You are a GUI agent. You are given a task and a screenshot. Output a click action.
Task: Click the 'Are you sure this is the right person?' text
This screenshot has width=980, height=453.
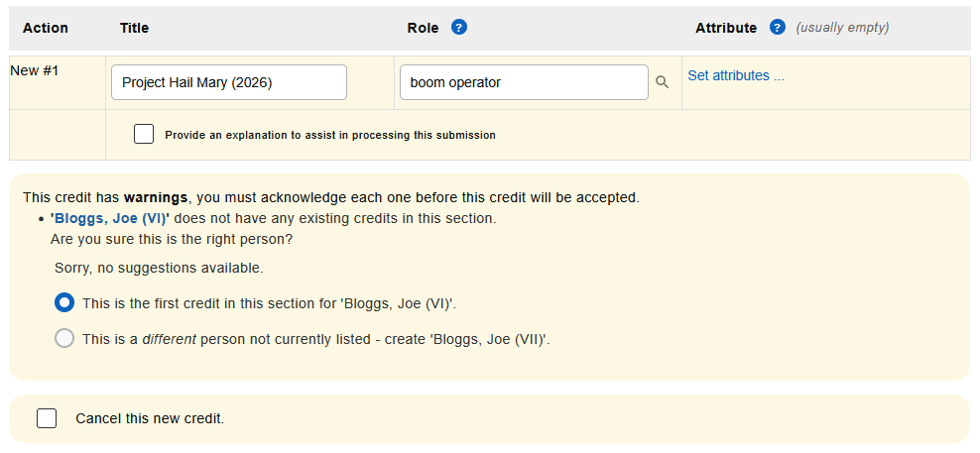tap(172, 239)
